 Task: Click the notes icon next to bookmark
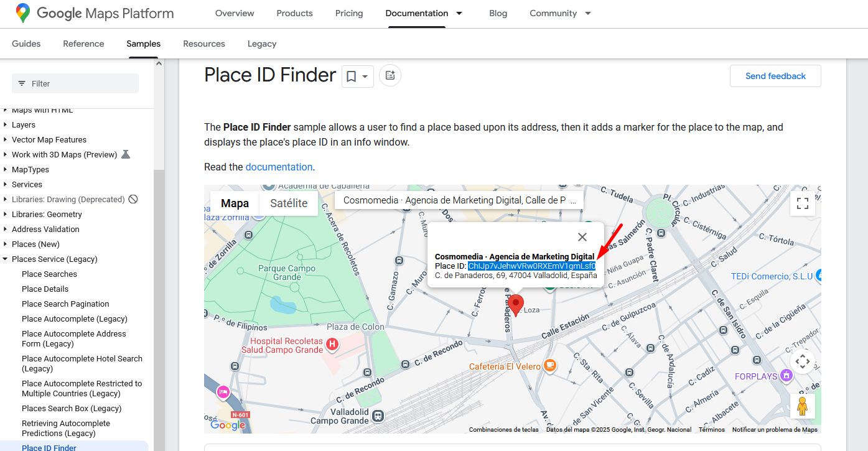click(x=390, y=76)
